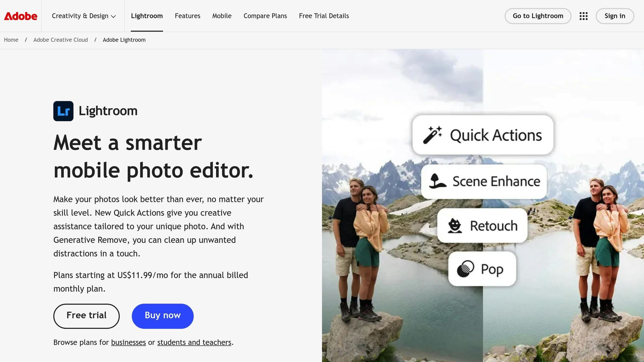Click the Adobe logo
Viewport: 644px width, 362px height.
pos(20,16)
